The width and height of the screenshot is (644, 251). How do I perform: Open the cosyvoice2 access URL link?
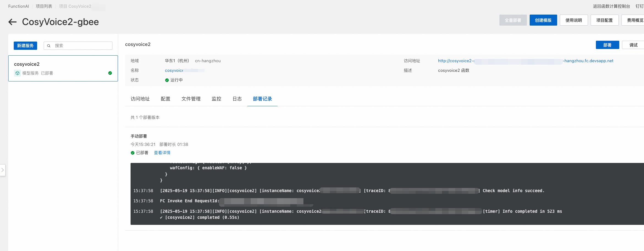[525, 61]
